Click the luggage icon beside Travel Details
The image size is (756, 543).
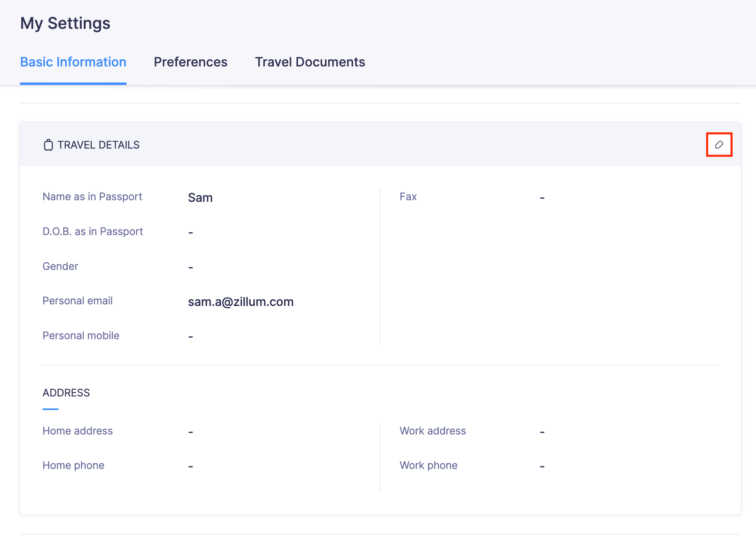point(48,145)
